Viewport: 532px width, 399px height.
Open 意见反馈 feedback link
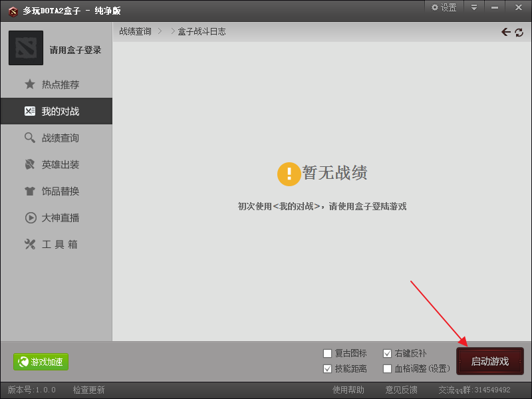click(x=402, y=390)
